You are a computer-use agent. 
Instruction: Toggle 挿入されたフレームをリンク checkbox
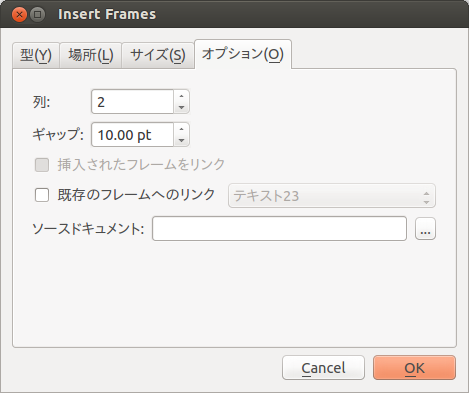pos(42,165)
